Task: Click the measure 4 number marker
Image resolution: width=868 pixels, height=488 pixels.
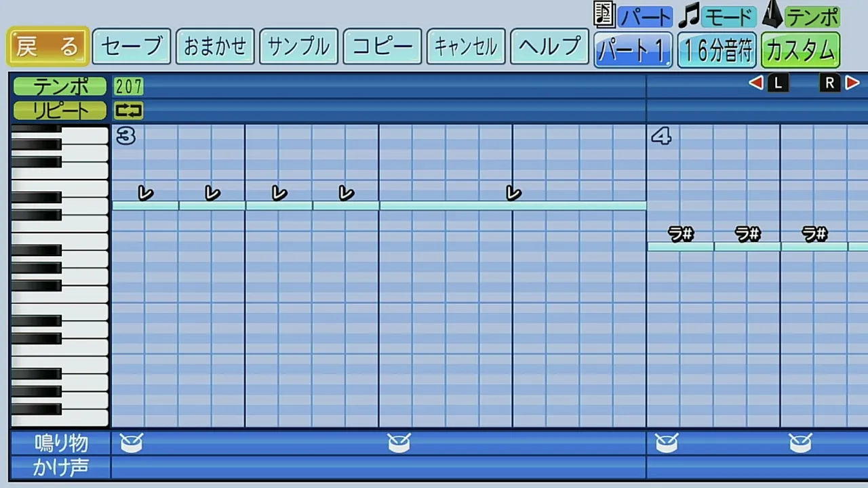Action: pyautogui.click(x=661, y=136)
